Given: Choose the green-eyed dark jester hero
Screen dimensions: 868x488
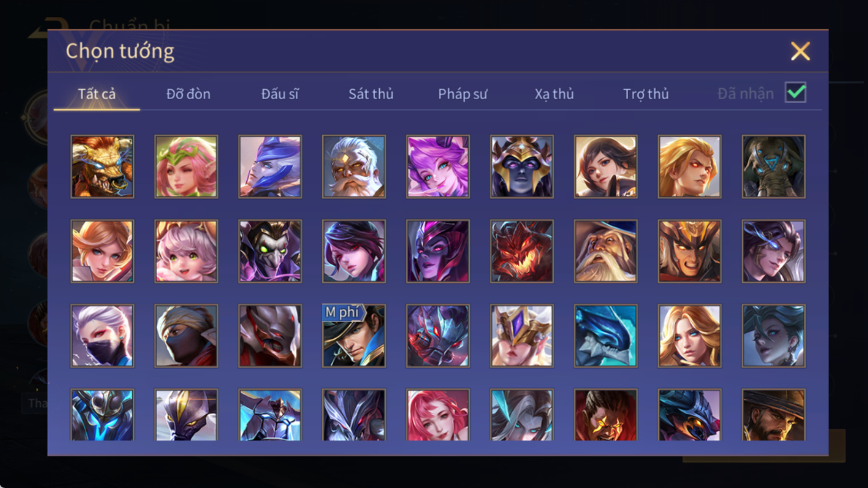Looking at the screenshot, I should [x=270, y=251].
